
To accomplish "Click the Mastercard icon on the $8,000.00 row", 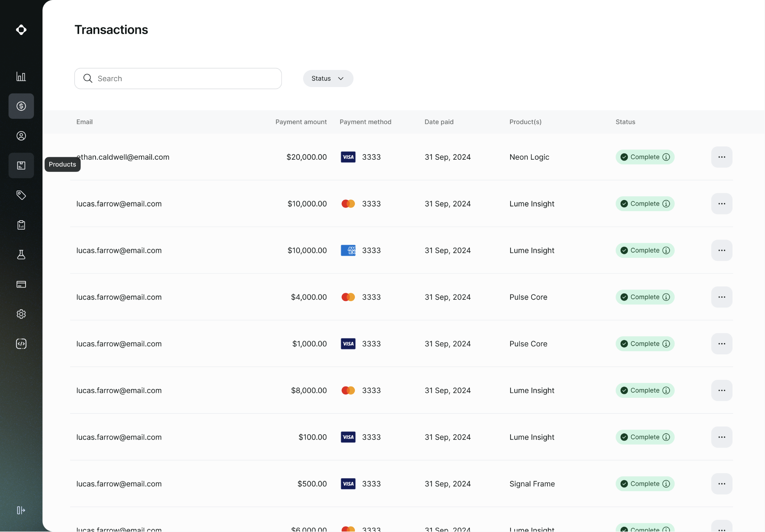I will click(x=348, y=391).
